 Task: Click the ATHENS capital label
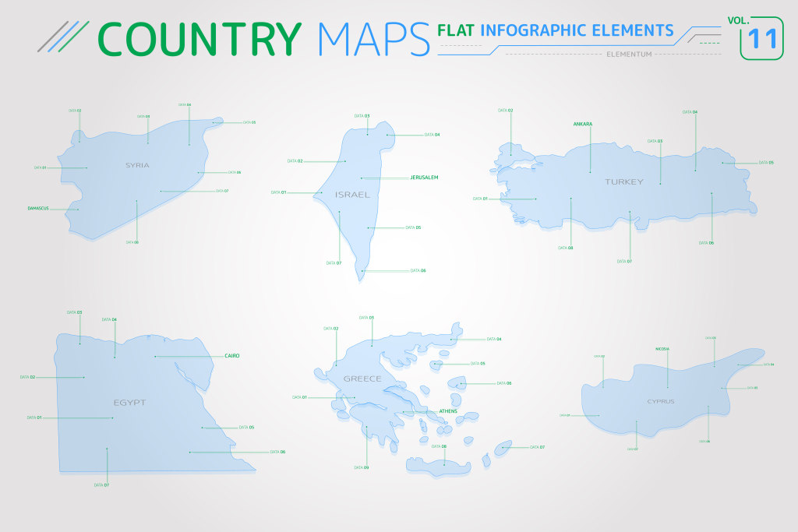point(448,410)
